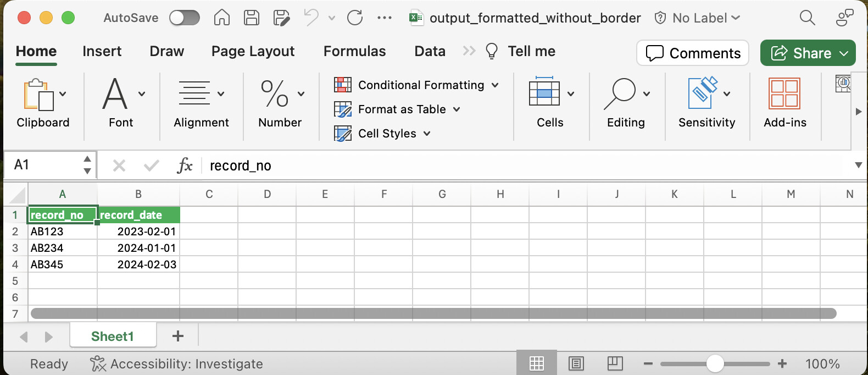
Task: Select the Sheet1 tab
Action: click(x=113, y=336)
